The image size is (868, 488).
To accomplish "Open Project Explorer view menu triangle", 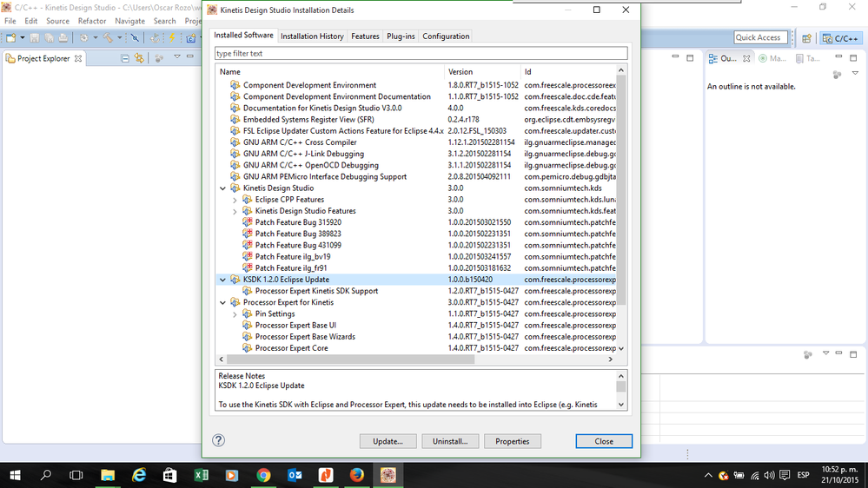I will click(x=177, y=57).
